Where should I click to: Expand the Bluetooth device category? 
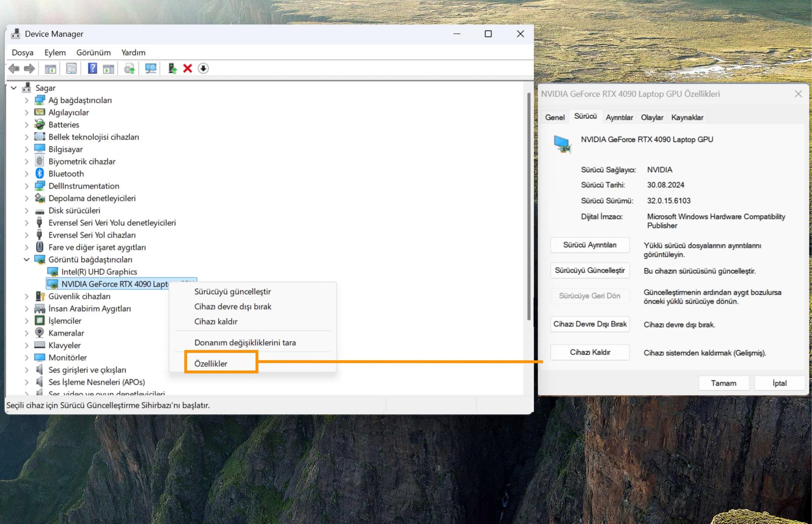[x=27, y=174]
